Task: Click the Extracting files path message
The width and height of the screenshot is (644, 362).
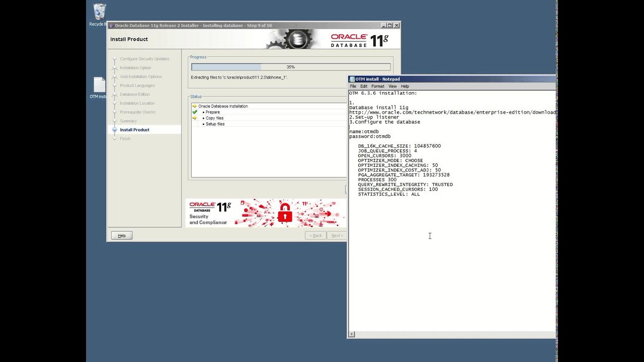Action: (x=239, y=77)
